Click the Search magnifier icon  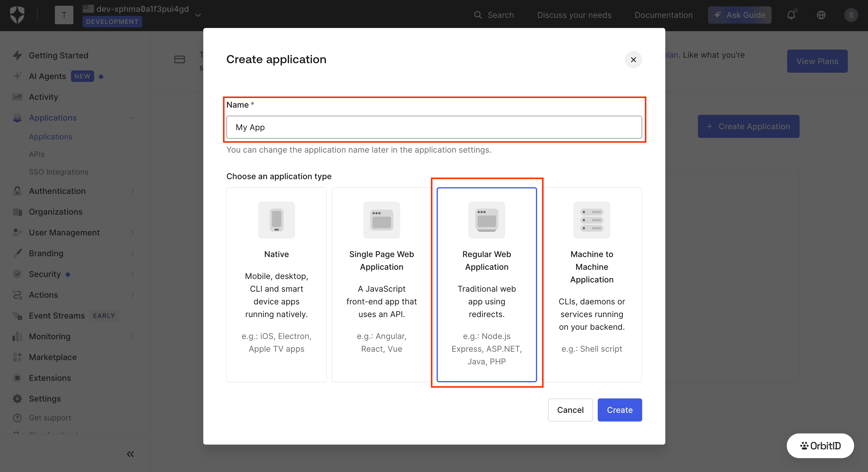point(478,15)
